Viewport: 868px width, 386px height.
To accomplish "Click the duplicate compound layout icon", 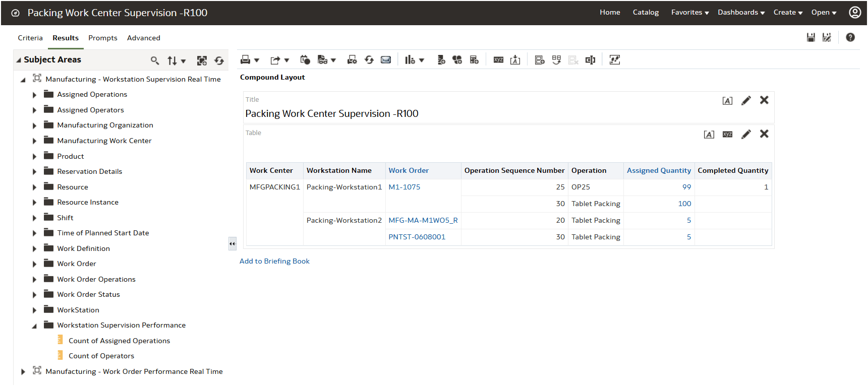I will click(x=556, y=60).
